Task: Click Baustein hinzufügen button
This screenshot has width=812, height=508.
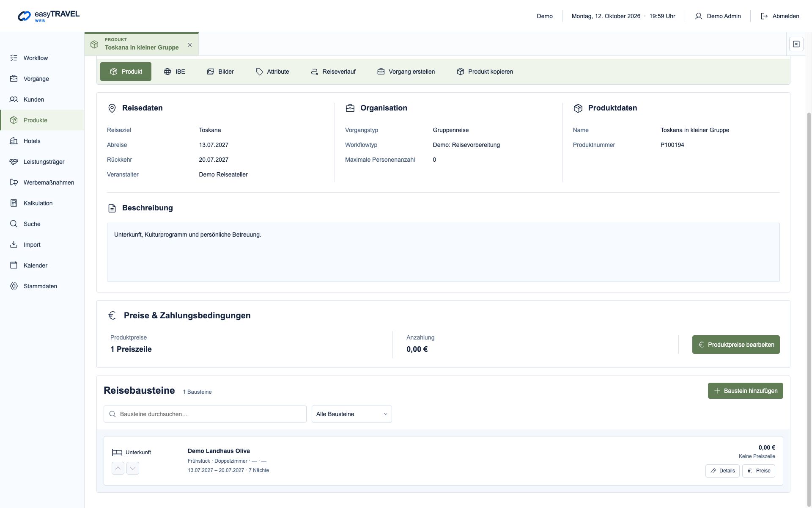Action: tap(746, 391)
